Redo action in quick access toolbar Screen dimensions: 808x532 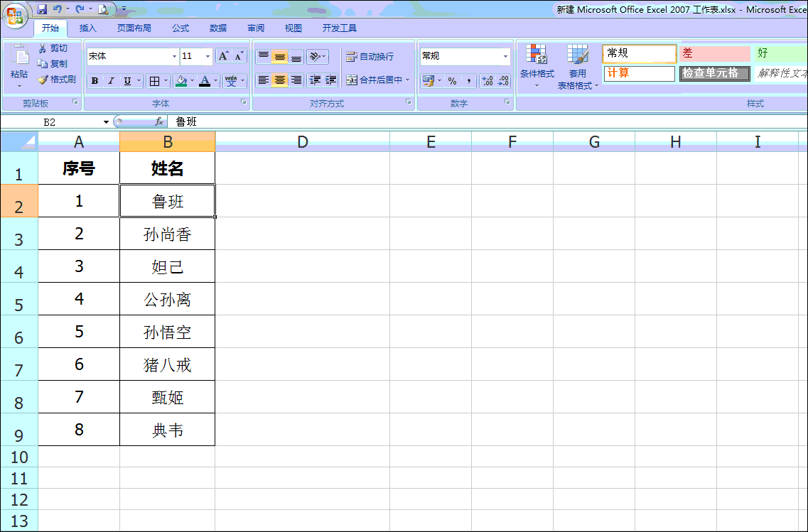tap(80, 9)
